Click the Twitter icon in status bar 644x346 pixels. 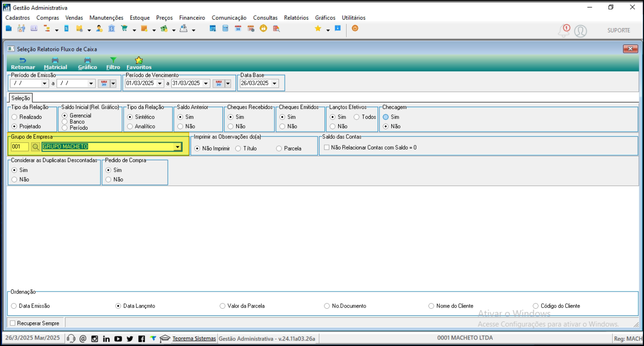tap(130, 339)
